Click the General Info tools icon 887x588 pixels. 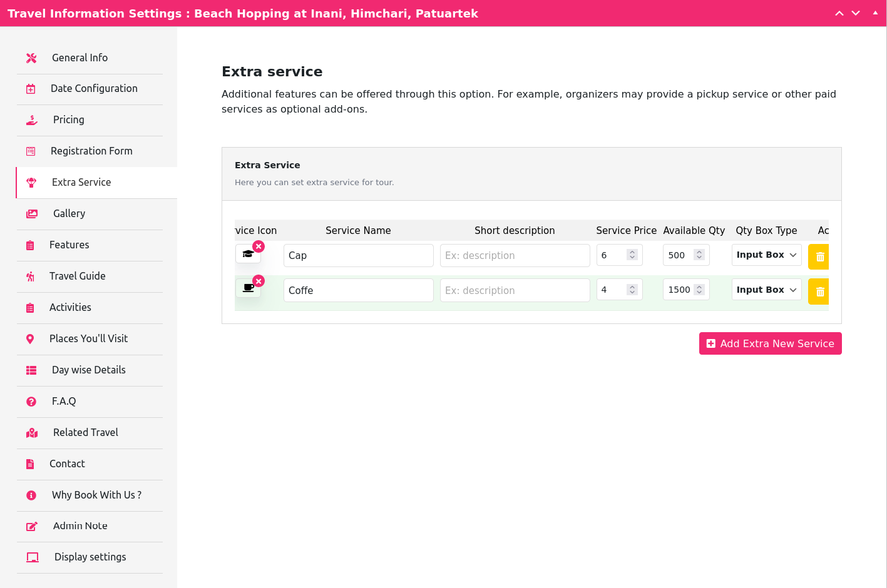pyautogui.click(x=31, y=58)
